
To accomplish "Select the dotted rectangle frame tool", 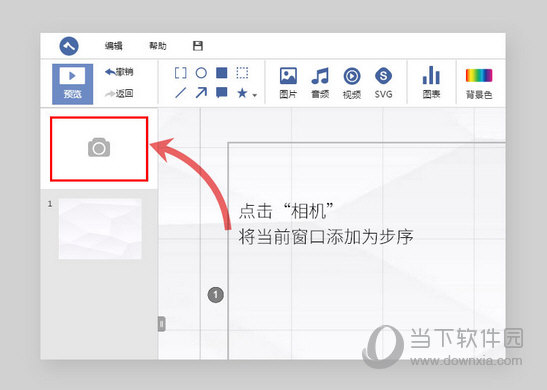I will (242, 73).
